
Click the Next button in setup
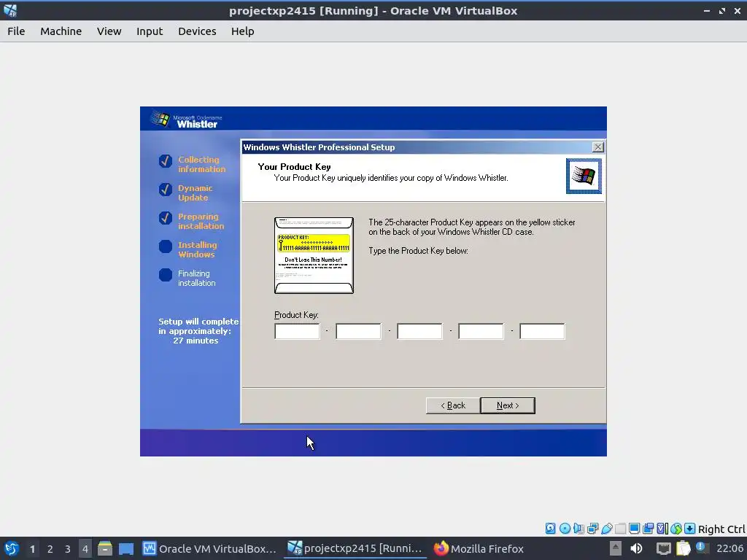(x=508, y=405)
